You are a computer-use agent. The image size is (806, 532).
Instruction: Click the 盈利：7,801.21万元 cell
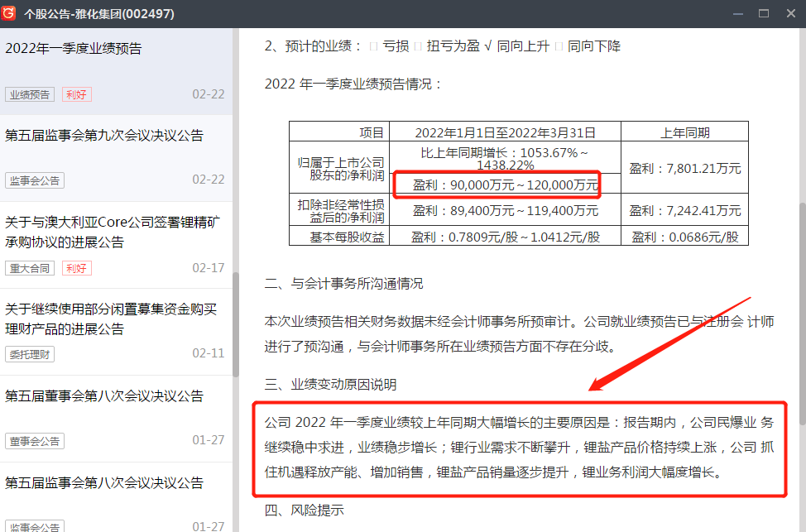pos(684,168)
